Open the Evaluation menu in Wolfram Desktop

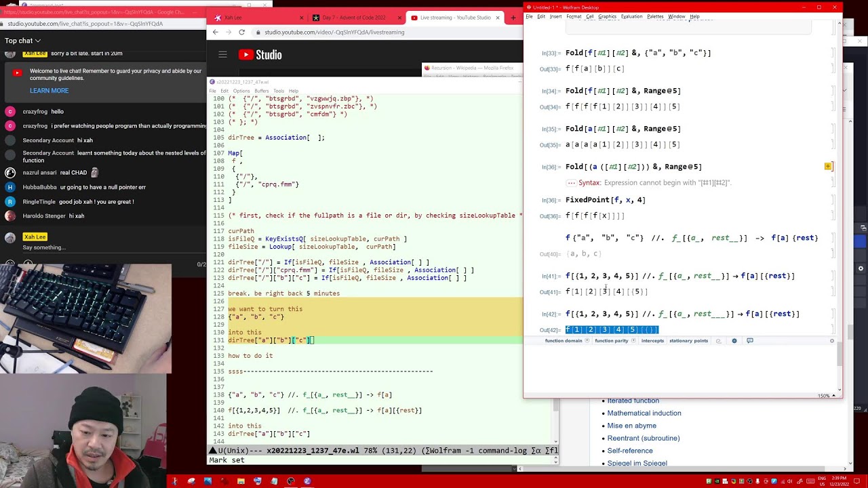tap(631, 16)
